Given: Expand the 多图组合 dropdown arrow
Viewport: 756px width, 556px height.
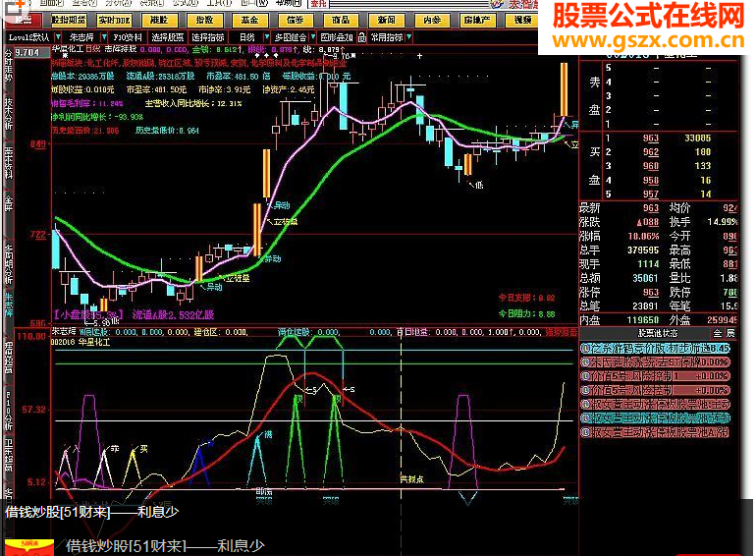Looking at the screenshot, I should click(x=312, y=37).
